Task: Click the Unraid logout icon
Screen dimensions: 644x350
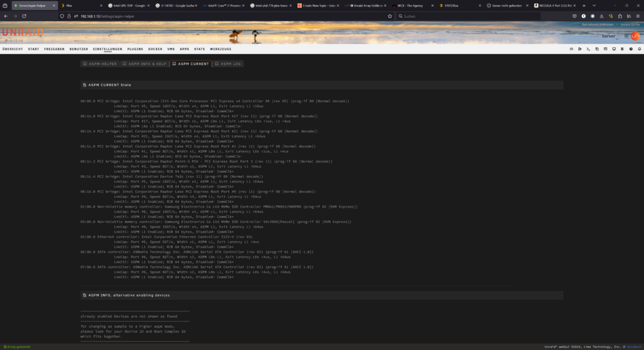Action: [580, 49]
